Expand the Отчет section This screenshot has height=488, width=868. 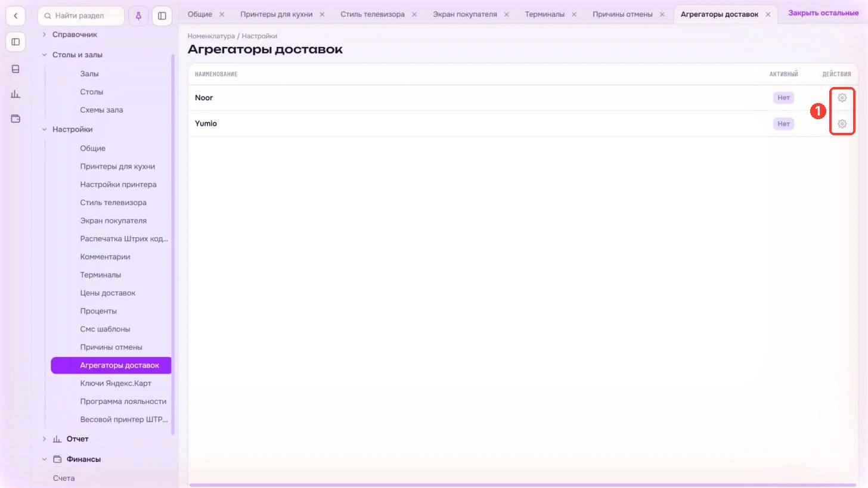[44, 439]
